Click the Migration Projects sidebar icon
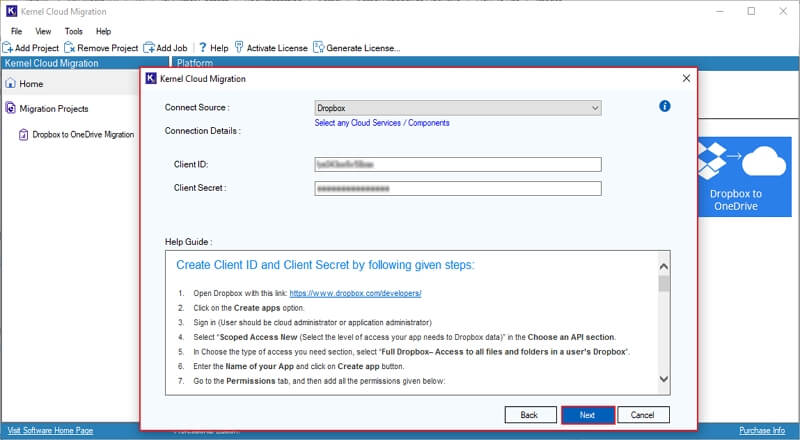This screenshot has height=440, width=800. point(10,108)
